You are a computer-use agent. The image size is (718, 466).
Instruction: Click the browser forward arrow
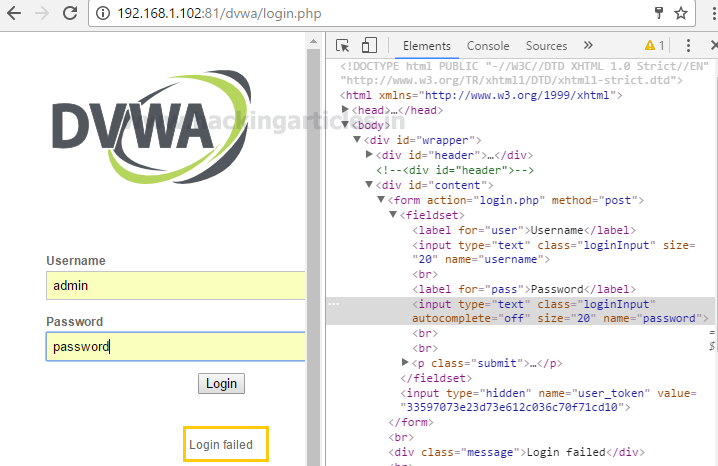(x=42, y=13)
